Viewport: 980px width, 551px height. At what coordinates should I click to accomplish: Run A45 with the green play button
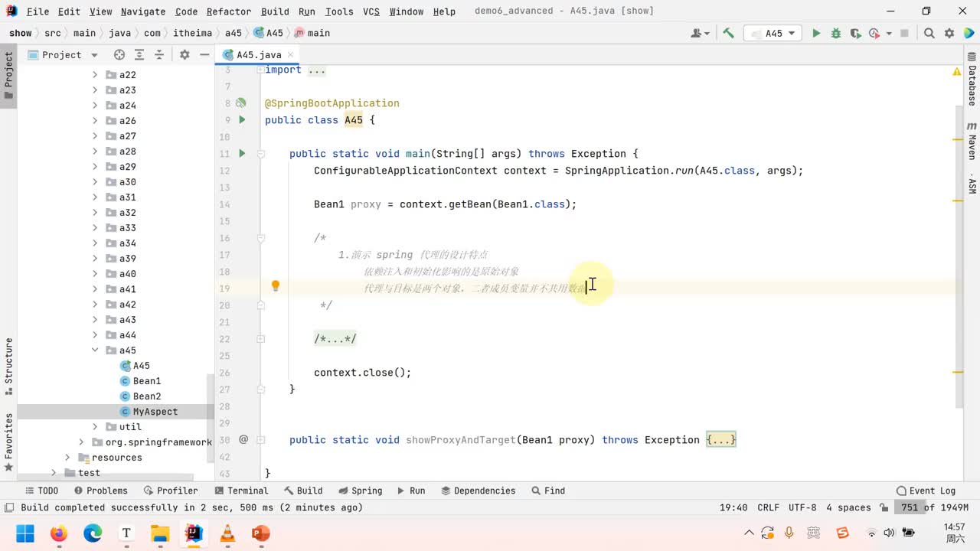pyautogui.click(x=816, y=33)
